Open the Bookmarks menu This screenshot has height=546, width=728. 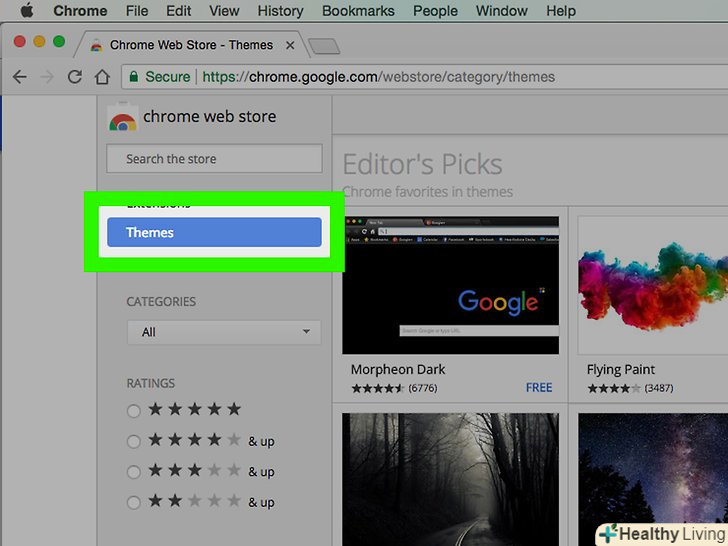[x=358, y=11]
